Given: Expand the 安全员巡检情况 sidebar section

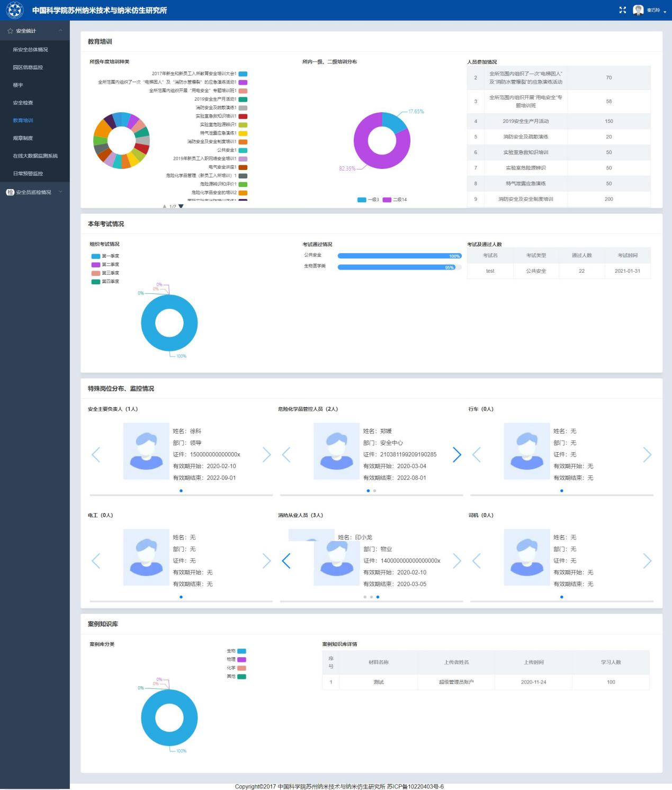Looking at the screenshot, I should (x=60, y=192).
